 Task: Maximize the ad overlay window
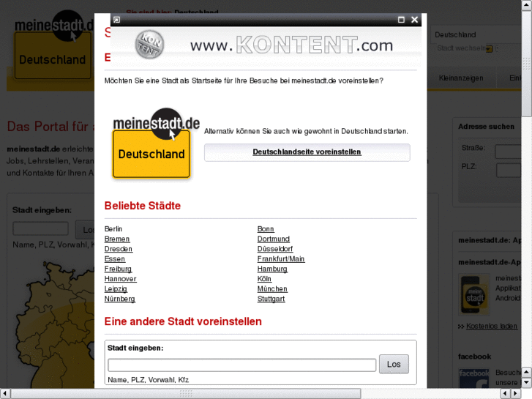[401, 20]
